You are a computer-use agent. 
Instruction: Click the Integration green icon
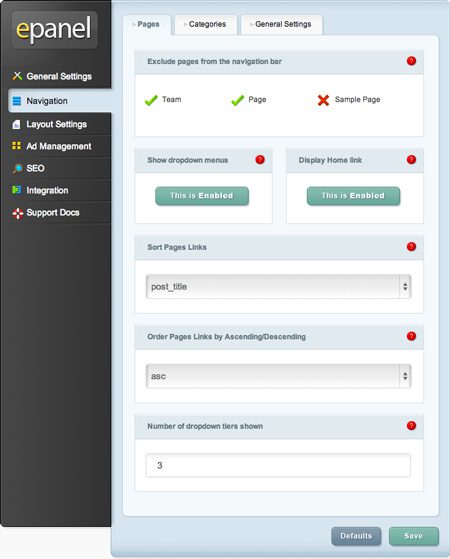(17, 190)
